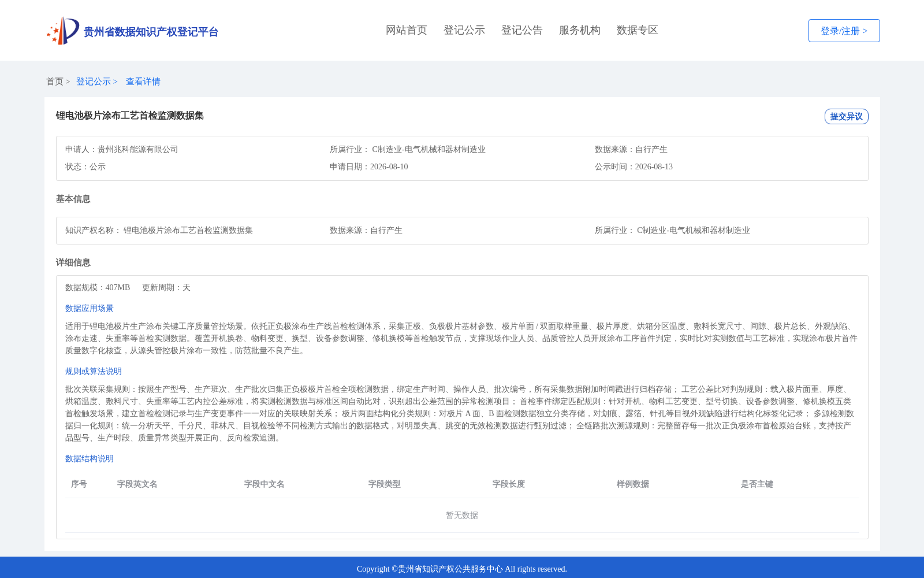The height and width of the screenshot is (578, 924).
Task: Click applicant 贵州兆科能源有限公司 text
Action: pyautogui.click(x=138, y=149)
